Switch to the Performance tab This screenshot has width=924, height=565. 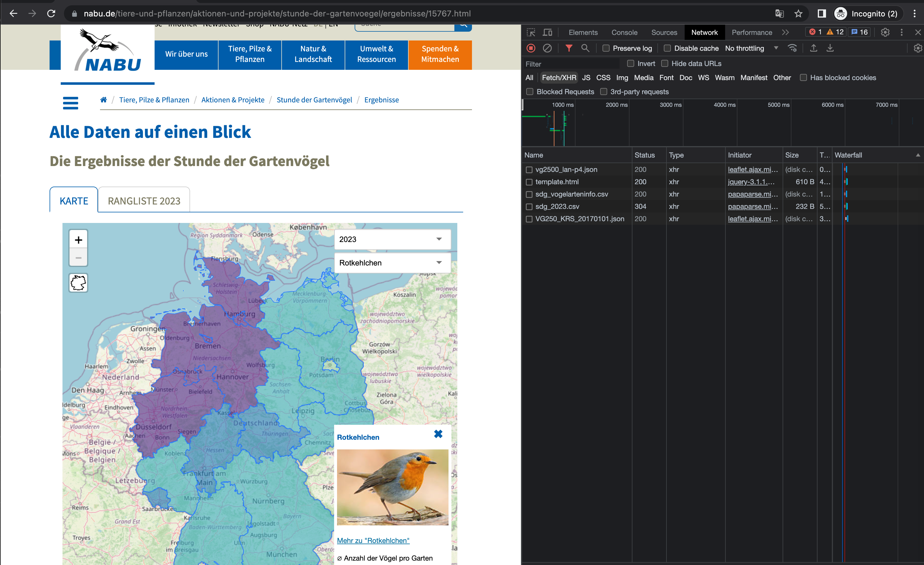[752, 32]
